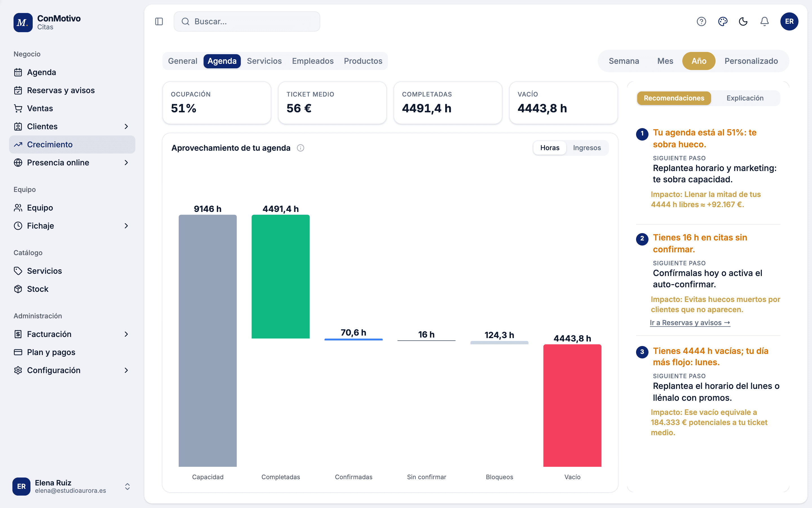Open the Stock catalog page
The image size is (812, 508).
[x=72, y=289]
